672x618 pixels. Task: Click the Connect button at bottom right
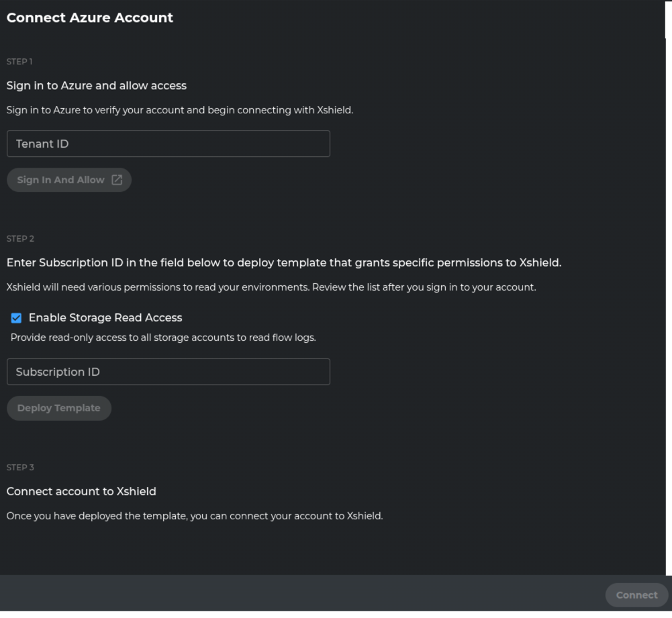[x=636, y=595]
